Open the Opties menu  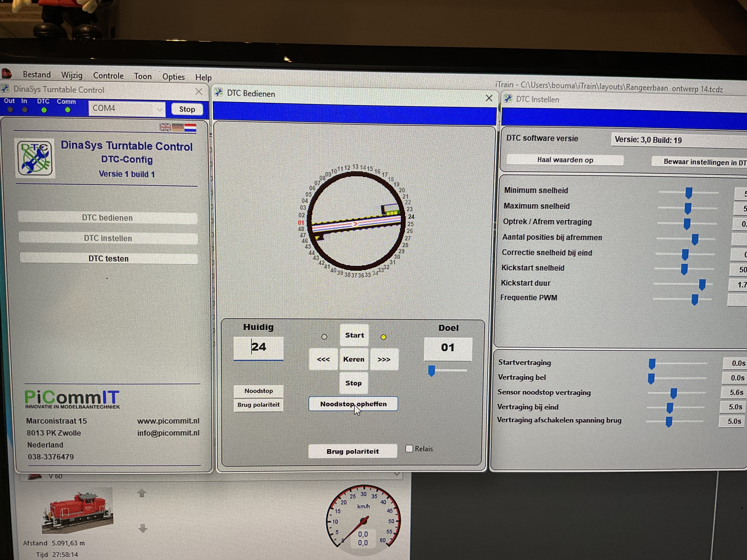(173, 77)
